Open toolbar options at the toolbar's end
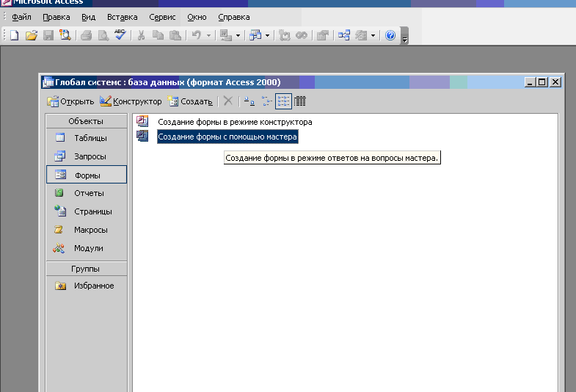Viewport: 576px width, 392px height. [404, 36]
